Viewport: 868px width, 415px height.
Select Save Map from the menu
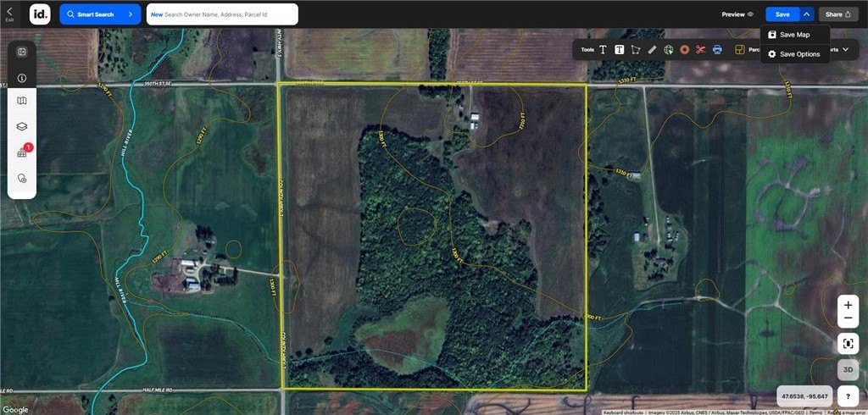(794, 35)
